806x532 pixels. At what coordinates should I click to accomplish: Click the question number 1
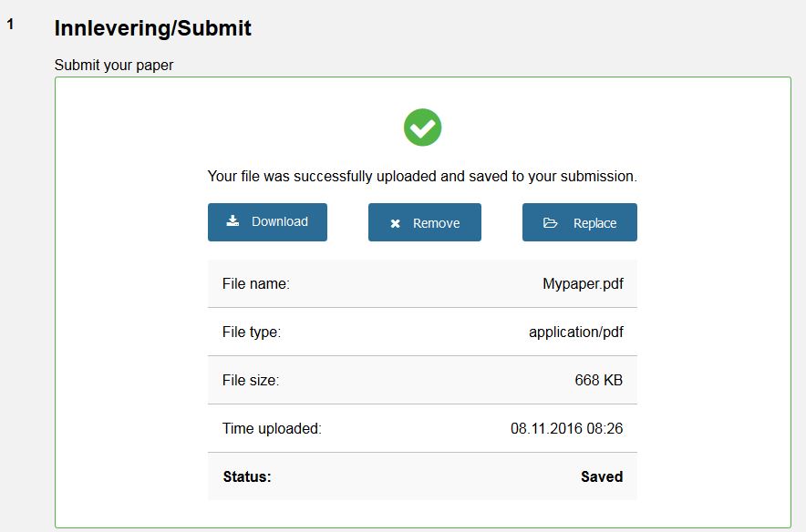click(11, 25)
